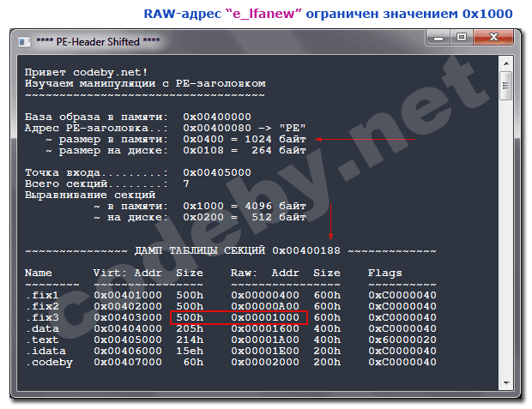The width and height of the screenshot is (532, 409).
Task: Click the image base value 0x00400000
Action: [217, 117]
